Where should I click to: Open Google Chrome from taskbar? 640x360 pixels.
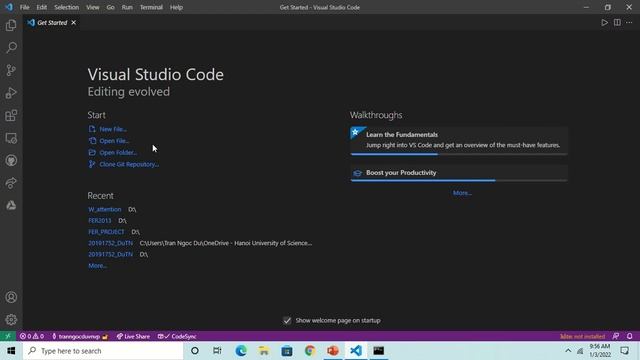(310, 351)
